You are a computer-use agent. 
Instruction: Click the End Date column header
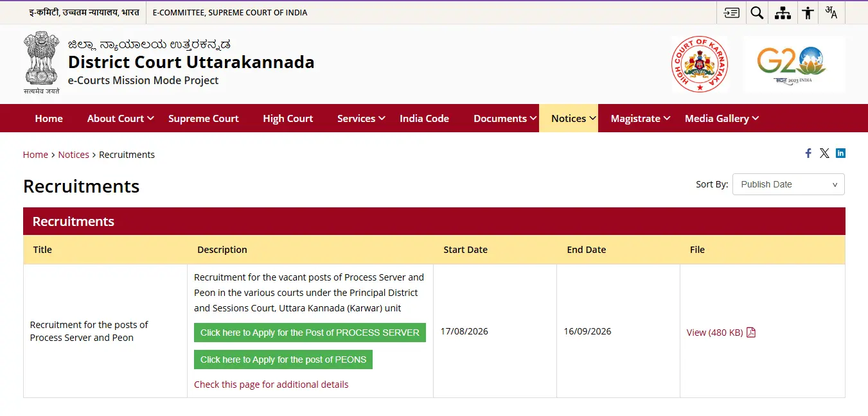click(x=586, y=250)
